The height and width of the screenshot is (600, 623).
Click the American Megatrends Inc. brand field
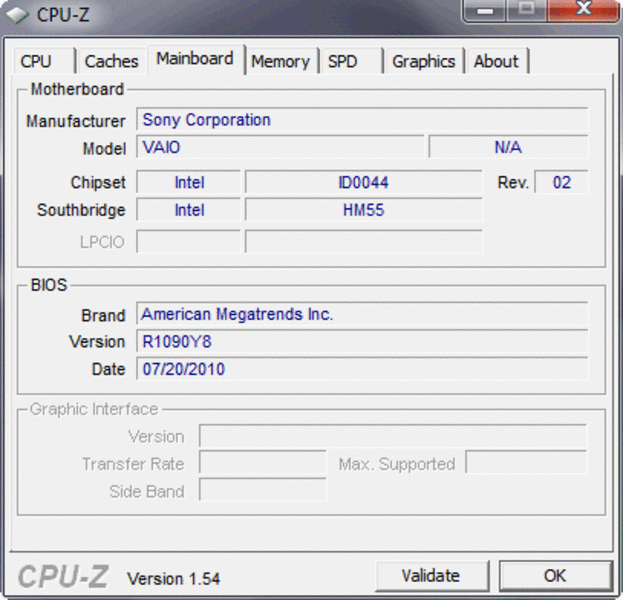(x=362, y=314)
